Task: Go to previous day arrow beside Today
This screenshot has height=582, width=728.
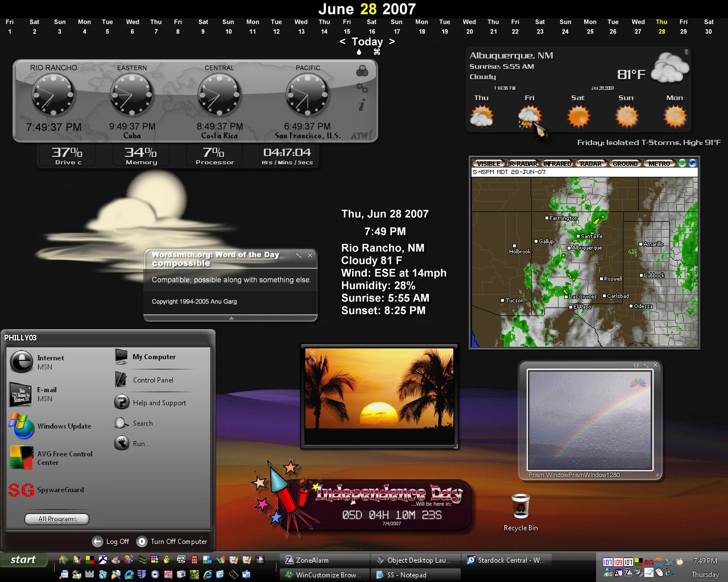Action: pos(342,41)
